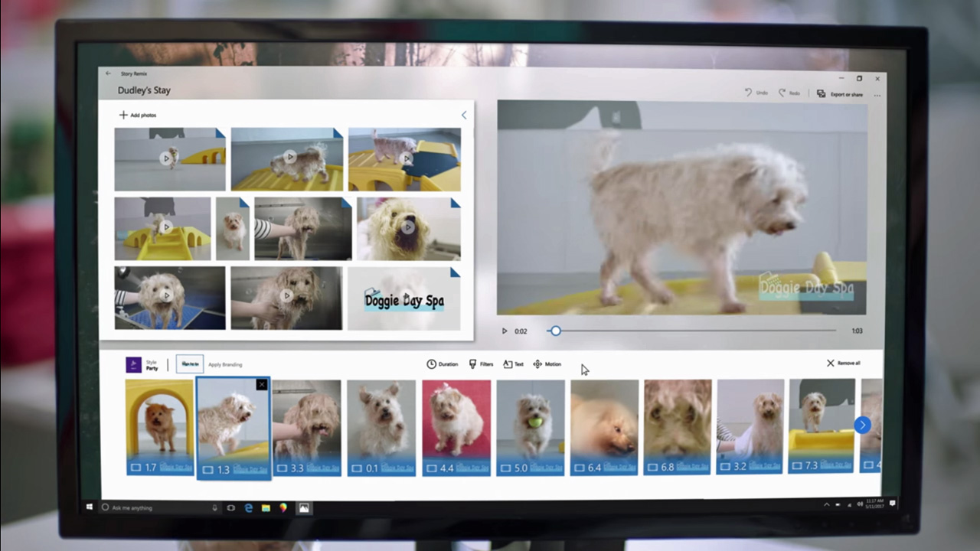
Task: Select the Doggie Day Spa title card thumbnail
Action: tap(404, 298)
